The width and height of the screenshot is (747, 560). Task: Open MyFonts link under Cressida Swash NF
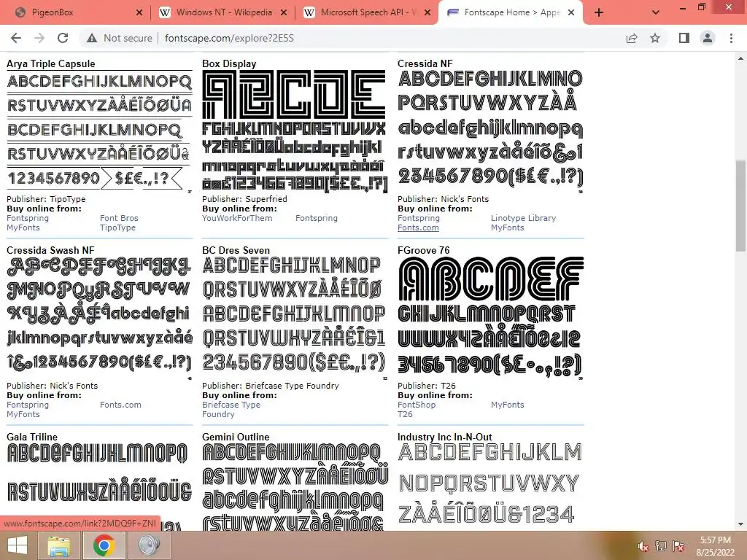pyautogui.click(x=23, y=414)
